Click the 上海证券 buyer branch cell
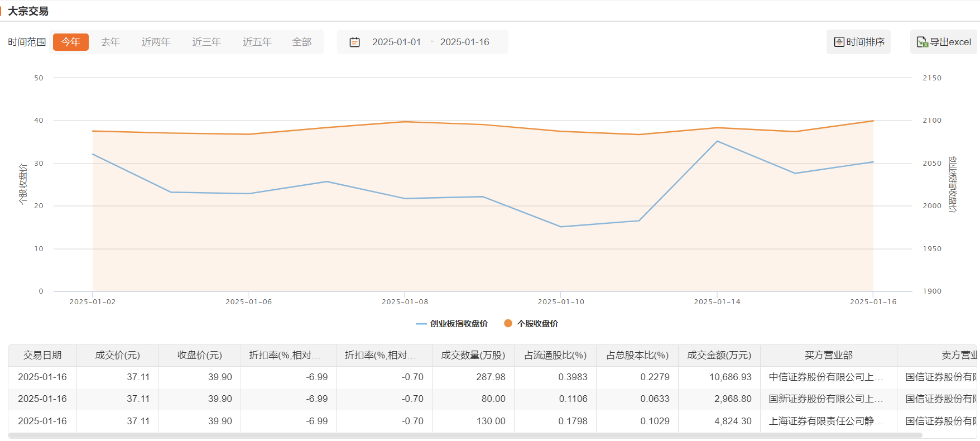 pos(825,421)
